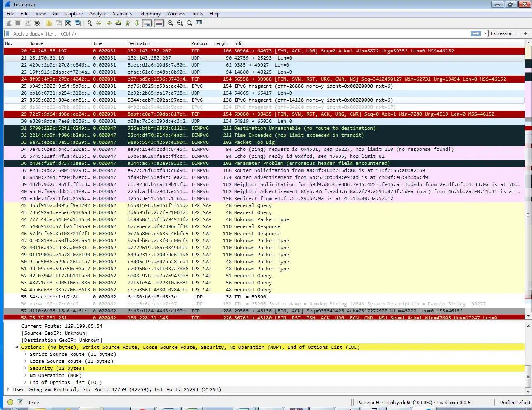Sort packets by the No. column
The width and height of the screenshot is (532, 410).
[x=16, y=43]
